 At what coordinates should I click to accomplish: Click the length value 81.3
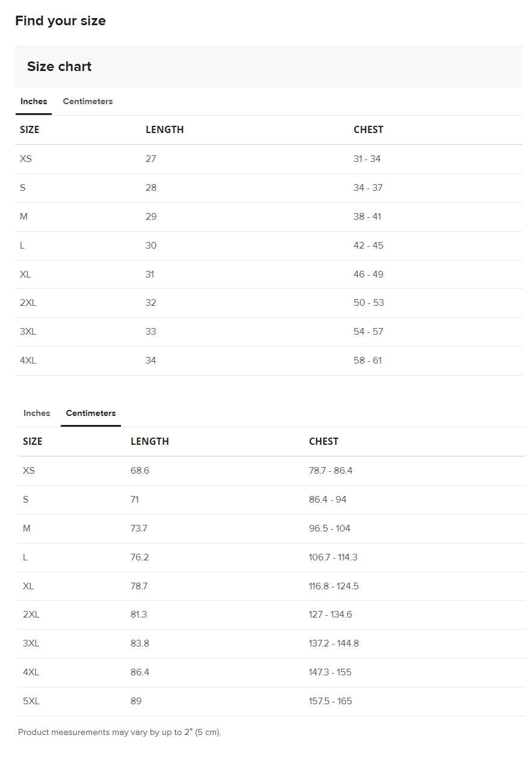[x=138, y=615]
